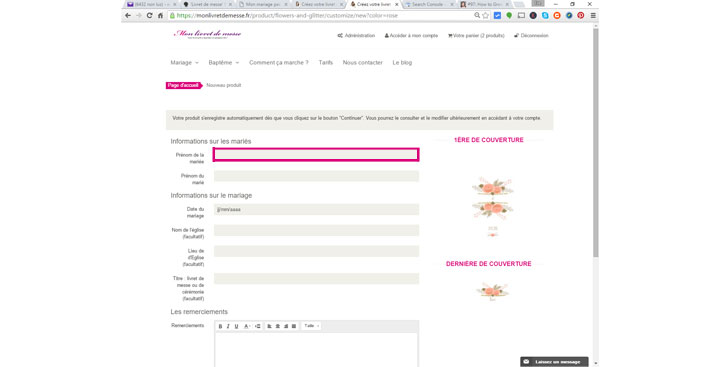Focus the Prénom du marié field
Image resolution: width=709 pixels, height=367 pixels.
[x=316, y=176]
